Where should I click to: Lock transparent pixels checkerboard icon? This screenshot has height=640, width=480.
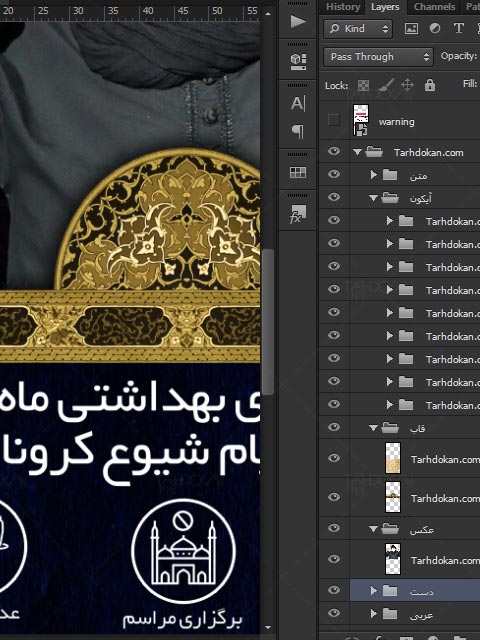click(x=363, y=85)
